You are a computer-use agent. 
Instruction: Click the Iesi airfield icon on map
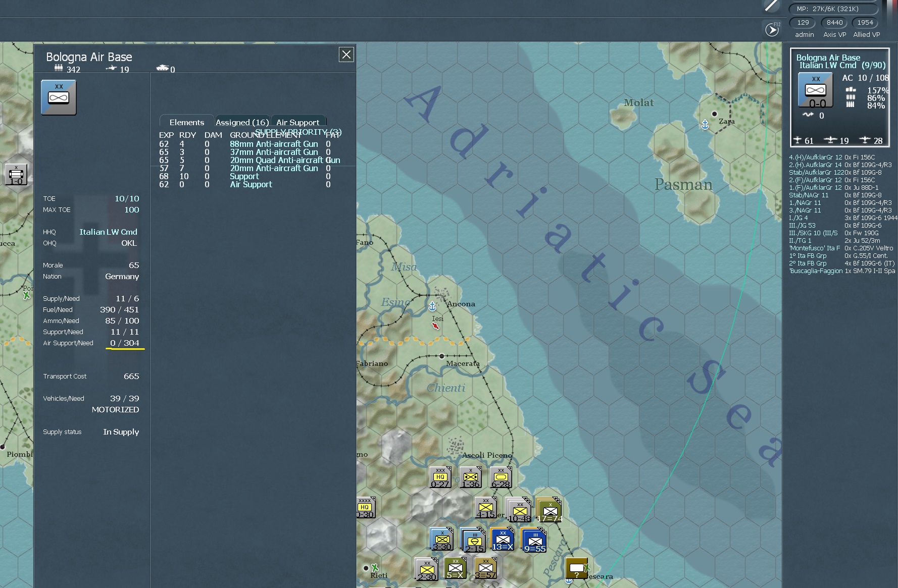[x=435, y=326]
